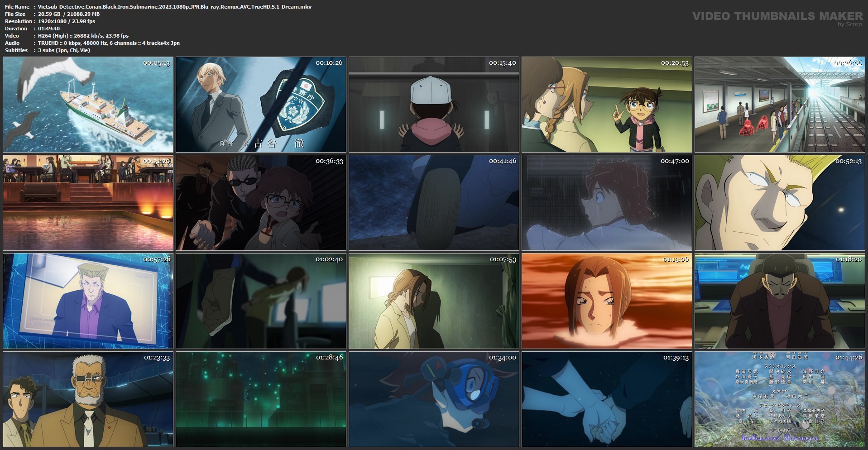Click the 00:15:40 thumbnail of white cap
The height and width of the screenshot is (450, 868).
click(x=434, y=105)
